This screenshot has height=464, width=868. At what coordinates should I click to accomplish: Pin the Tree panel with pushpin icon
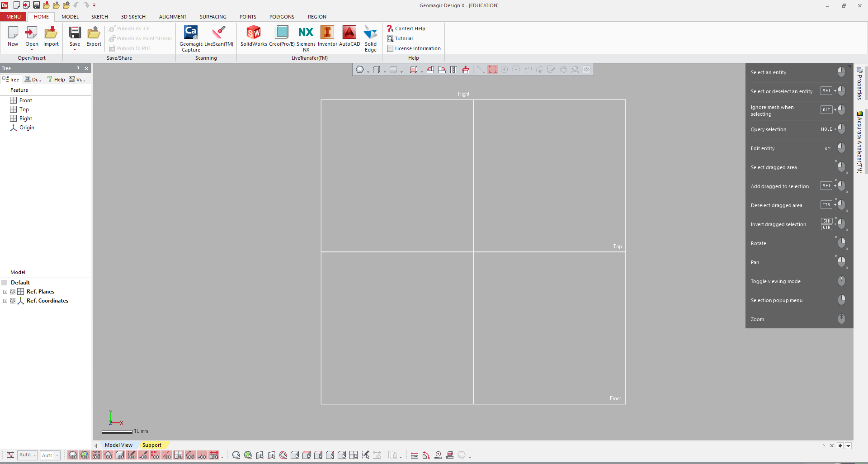click(x=78, y=68)
